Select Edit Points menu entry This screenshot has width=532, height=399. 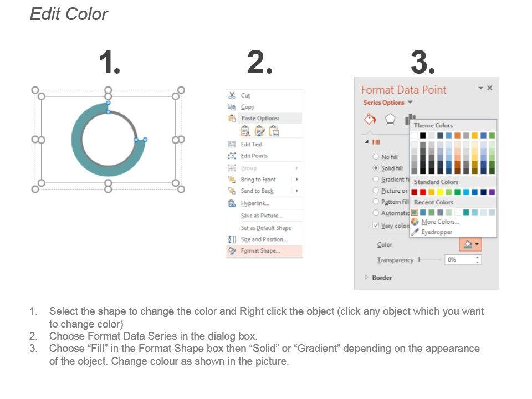254,156
